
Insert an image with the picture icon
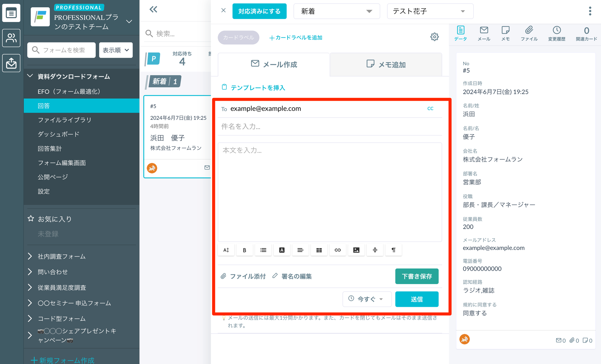356,250
